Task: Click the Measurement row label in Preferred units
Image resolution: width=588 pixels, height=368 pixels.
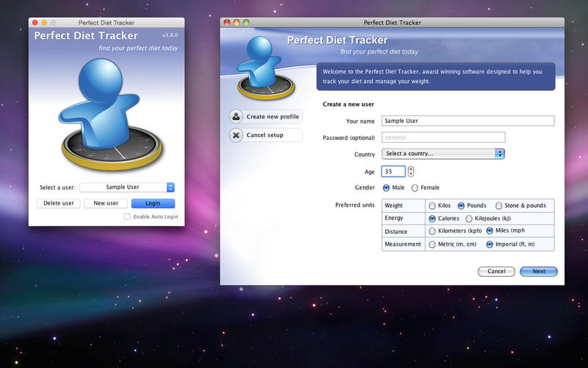Action: coord(403,244)
